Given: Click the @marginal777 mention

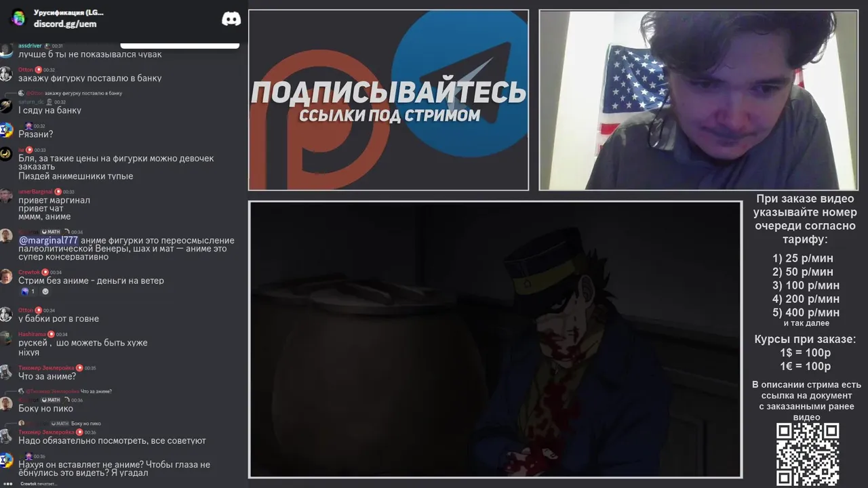Looking at the screenshot, I should [48, 240].
